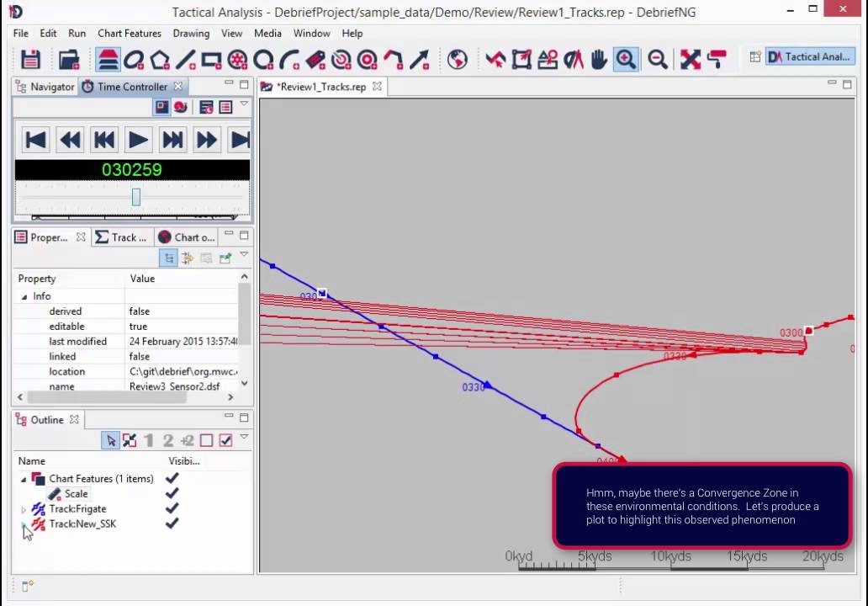Click the Save floppy disk toolbar icon
The image size is (868, 606).
pos(30,59)
